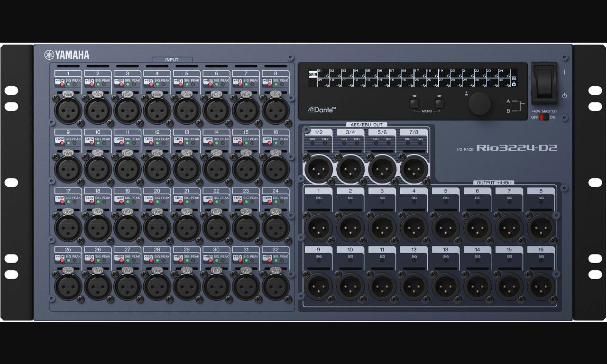Click the OUTPUT +4dBu section label
This screenshot has width=607, height=364.
point(493,182)
